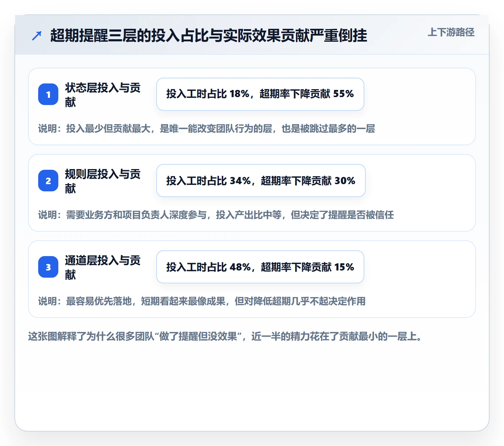The height and width of the screenshot is (446, 504).
Task: Click the note starting 说明：最容易优先落地
Action: [202, 301]
